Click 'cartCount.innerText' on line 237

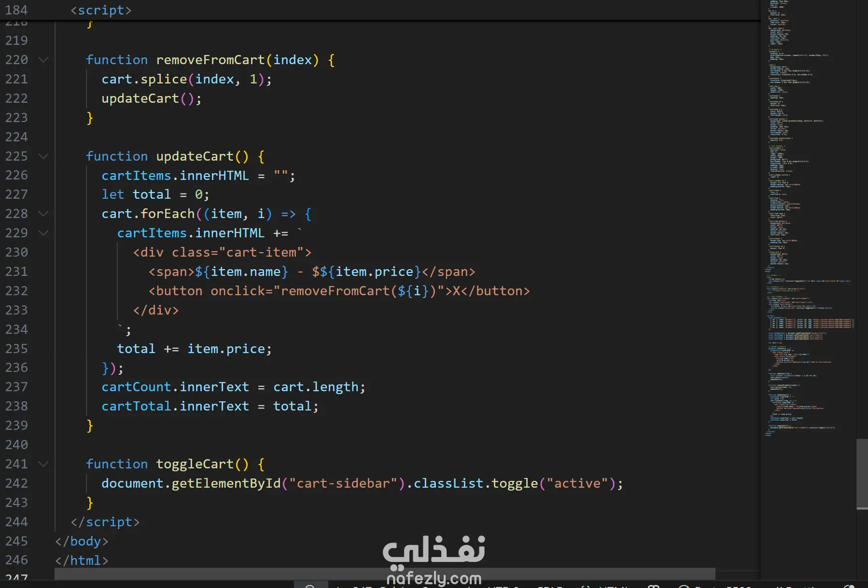pyautogui.click(x=175, y=387)
